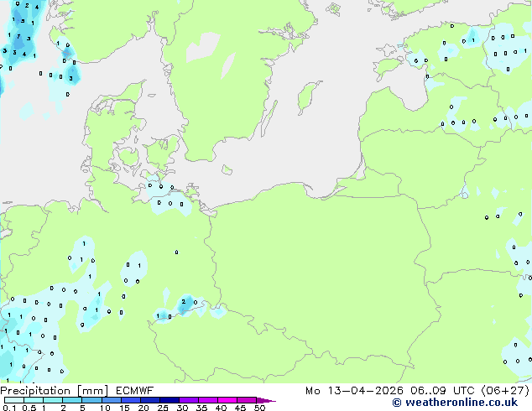
Task: Click the 45–50 mm legend swatch
Action: tap(247, 400)
